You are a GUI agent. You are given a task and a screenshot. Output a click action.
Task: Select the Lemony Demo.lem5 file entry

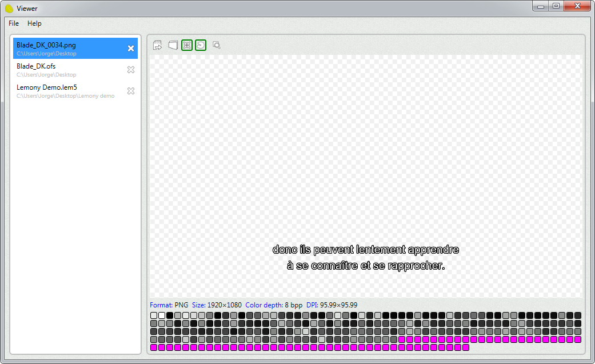75,91
